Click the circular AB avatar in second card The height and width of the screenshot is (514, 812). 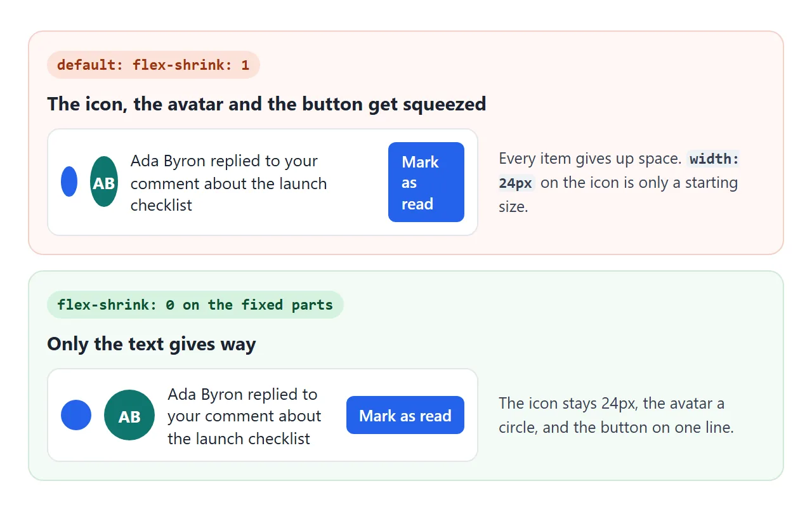(129, 415)
